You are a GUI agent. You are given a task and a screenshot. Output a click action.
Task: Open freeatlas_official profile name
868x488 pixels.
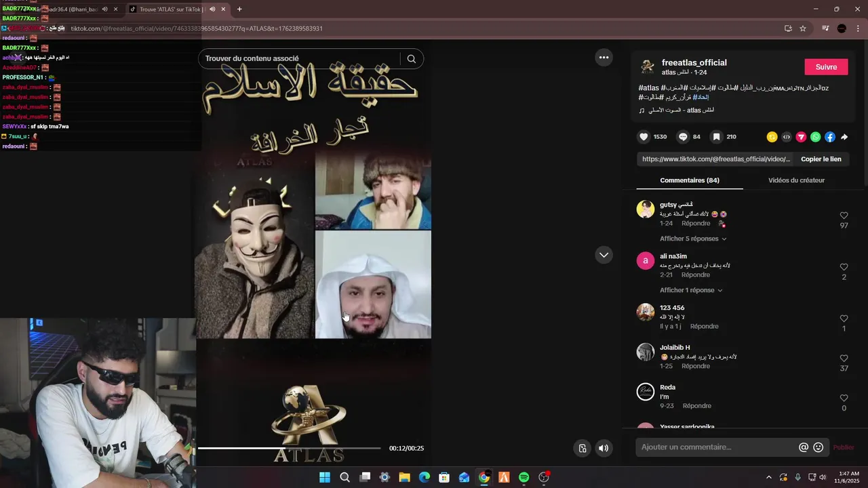(x=694, y=62)
